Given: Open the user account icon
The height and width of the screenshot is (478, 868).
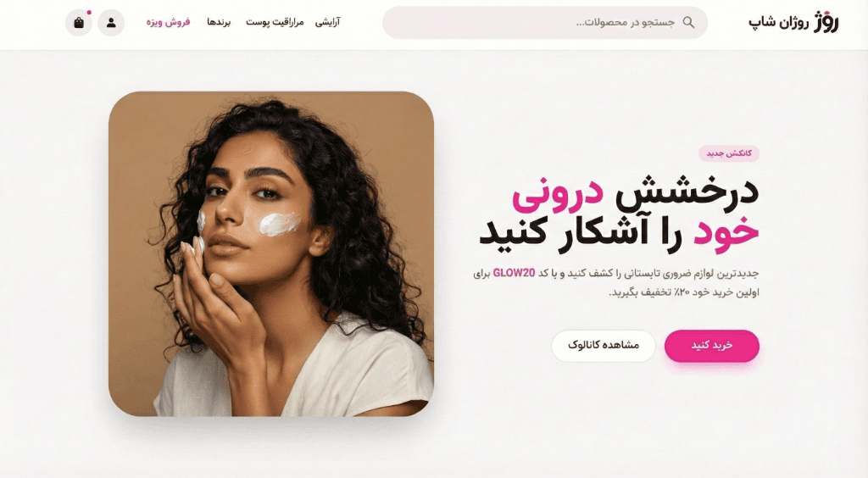Looking at the screenshot, I should [x=111, y=23].
